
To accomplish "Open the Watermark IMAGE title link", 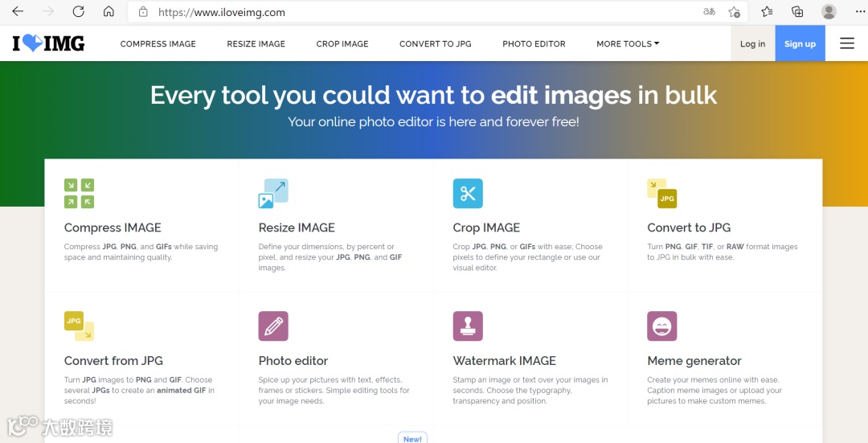I will (504, 360).
